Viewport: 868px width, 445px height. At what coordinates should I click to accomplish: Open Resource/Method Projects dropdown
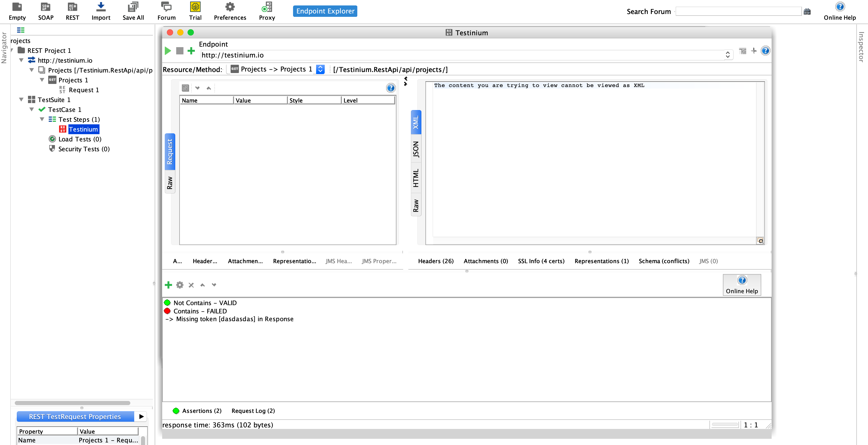pyautogui.click(x=320, y=69)
